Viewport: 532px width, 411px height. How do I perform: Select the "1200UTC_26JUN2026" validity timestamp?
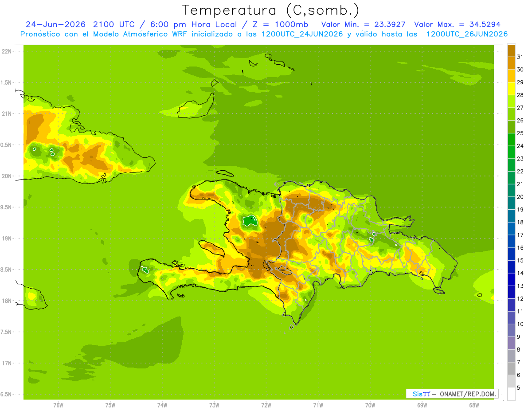click(x=467, y=34)
